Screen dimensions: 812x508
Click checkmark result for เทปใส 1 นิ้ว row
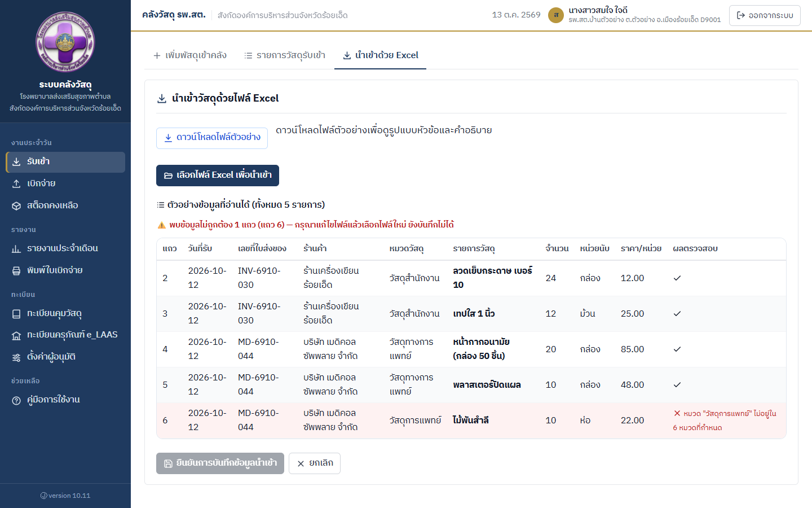coord(677,314)
